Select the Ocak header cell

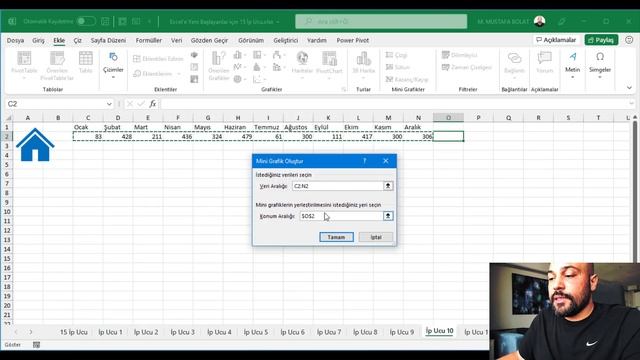coord(88,127)
